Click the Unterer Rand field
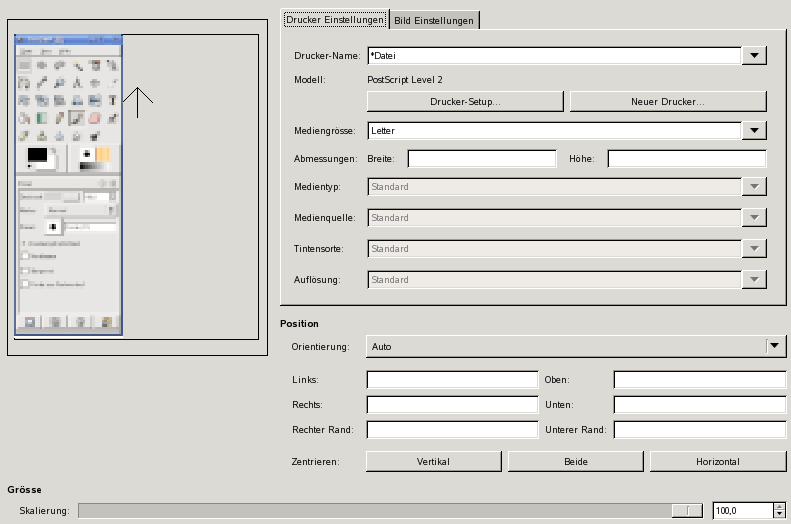Screen dimensions: 791x524 (x=700, y=430)
